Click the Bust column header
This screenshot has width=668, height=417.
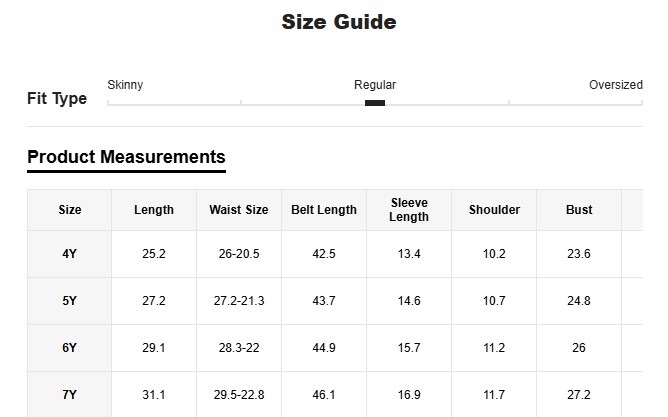pyautogui.click(x=579, y=210)
